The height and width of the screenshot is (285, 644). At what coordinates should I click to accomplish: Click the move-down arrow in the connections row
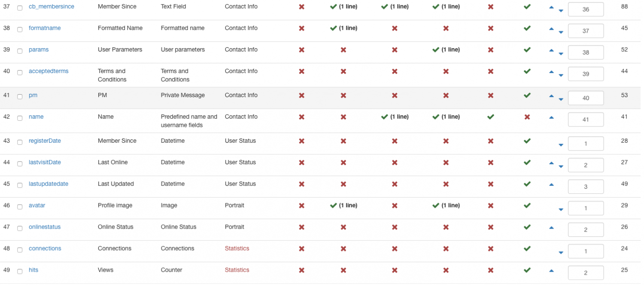tap(561, 253)
